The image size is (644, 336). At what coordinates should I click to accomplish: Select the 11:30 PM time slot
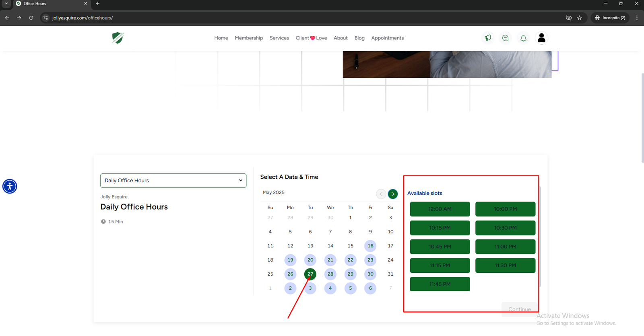pyautogui.click(x=505, y=266)
